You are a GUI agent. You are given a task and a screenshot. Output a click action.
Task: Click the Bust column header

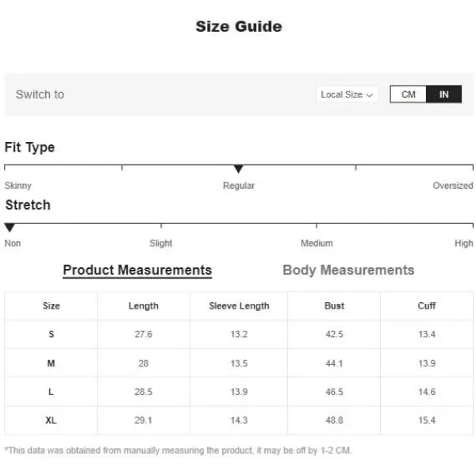334,305
